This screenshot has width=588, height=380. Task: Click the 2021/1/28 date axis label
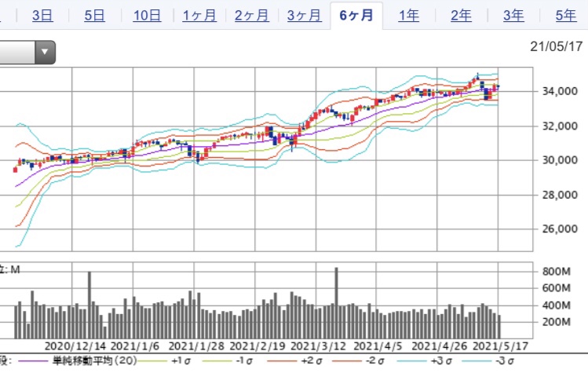pyautogui.click(x=196, y=346)
